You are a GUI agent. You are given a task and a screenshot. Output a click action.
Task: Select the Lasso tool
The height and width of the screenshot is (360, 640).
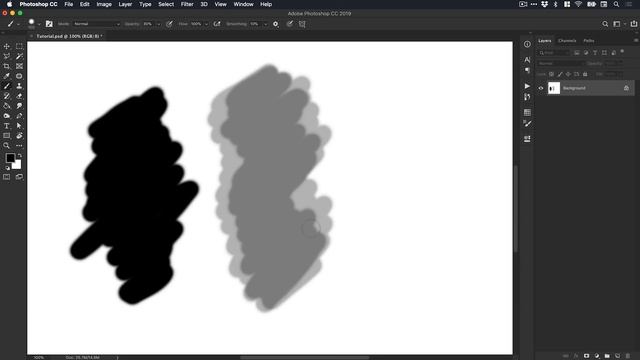coord(7,56)
